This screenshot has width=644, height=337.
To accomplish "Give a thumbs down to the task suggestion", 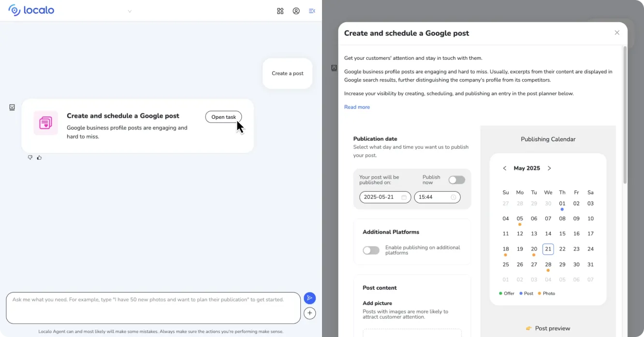I will tap(30, 157).
